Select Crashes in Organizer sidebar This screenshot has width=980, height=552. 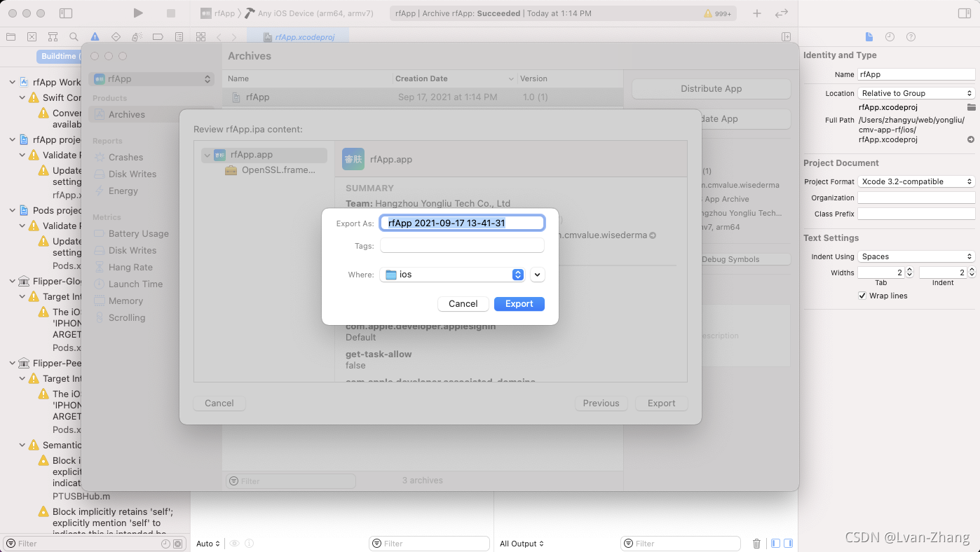[x=125, y=158]
